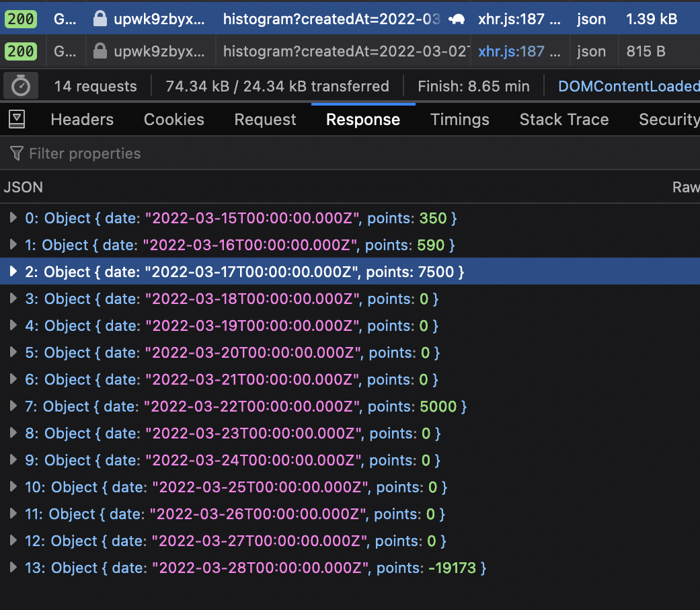Screen dimensions: 700x610
Task: Click the Finish: 8.65 min label
Action: (473, 85)
